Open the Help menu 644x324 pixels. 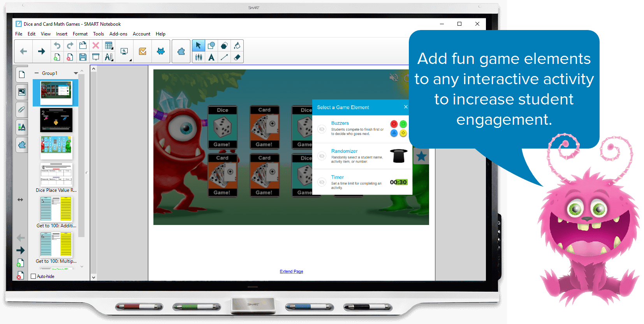(x=160, y=34)
